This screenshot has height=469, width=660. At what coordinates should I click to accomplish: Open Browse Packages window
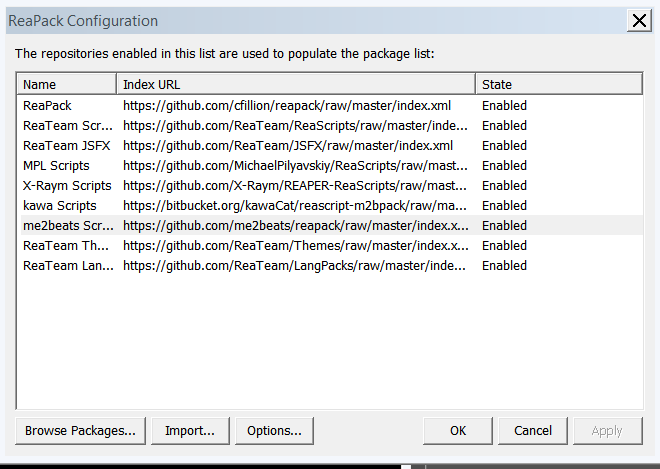pyautogui.click(x=81, y=431)
